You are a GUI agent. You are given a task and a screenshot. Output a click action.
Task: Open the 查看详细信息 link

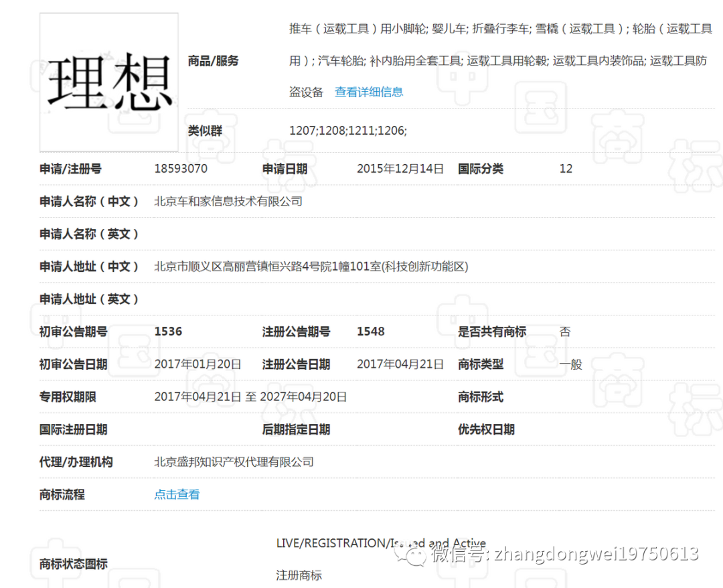pos(368,92)
